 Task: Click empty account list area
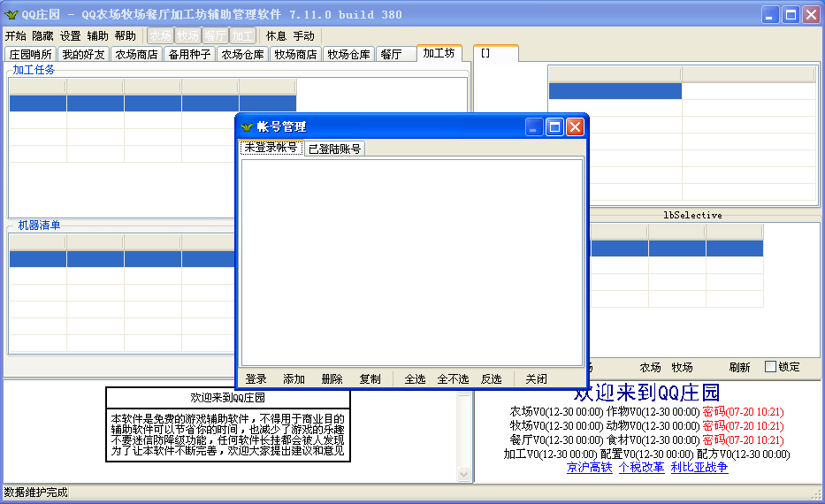pyautogui.click(x=412, y=262)
